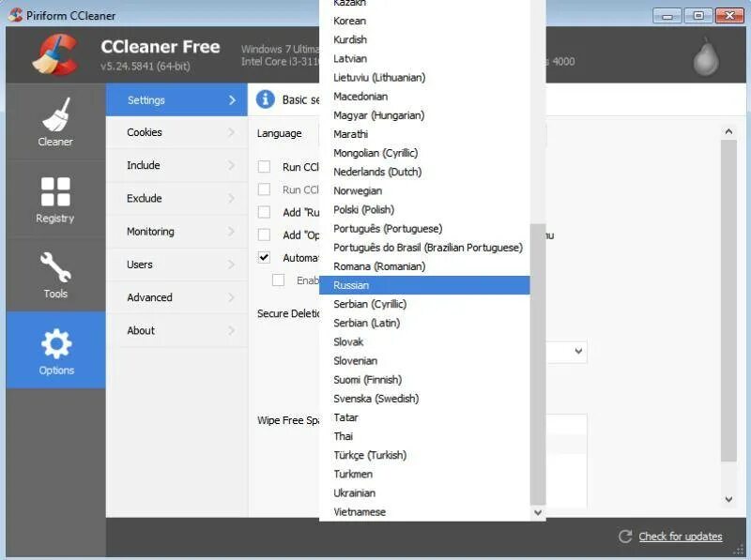Click the Check for updates link
Viewport: 751px width, 560px height.
coord(680,537)
